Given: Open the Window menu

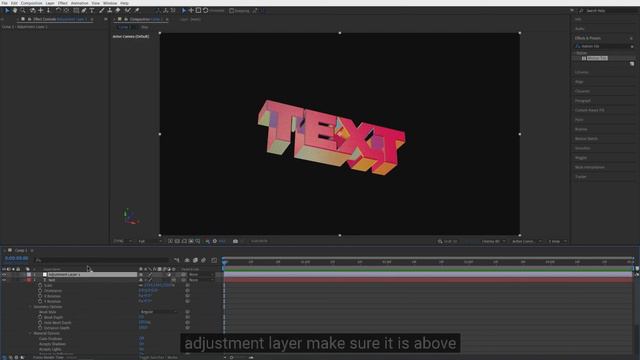Looking at the screenshot, I should coord(110,3).
